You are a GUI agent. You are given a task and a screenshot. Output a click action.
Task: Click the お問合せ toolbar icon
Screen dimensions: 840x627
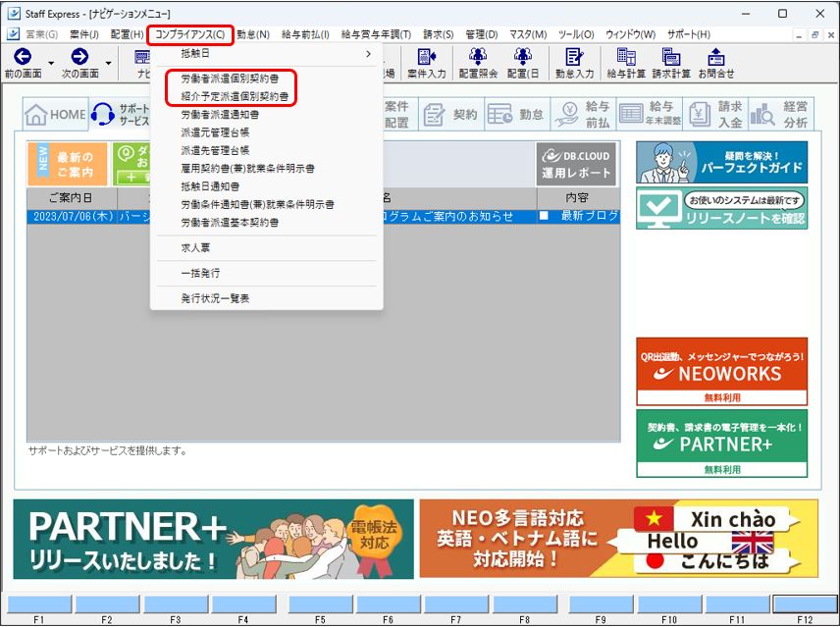click(x=716, y=58)
